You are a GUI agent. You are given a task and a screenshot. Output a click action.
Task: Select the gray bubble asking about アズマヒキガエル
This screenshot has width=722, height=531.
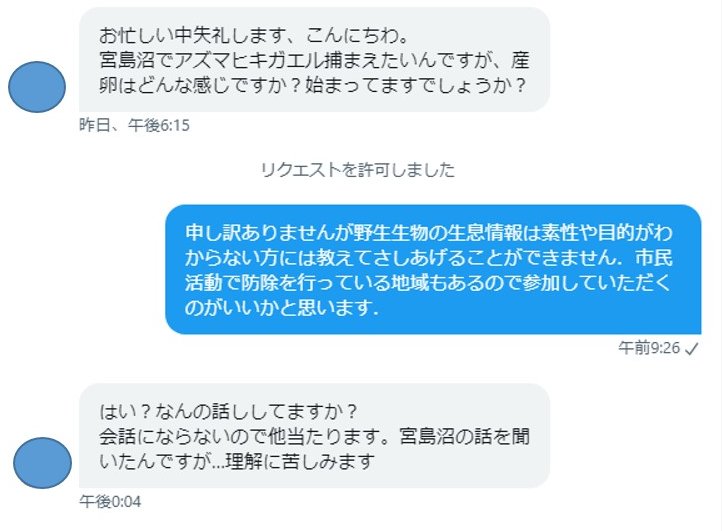tap(314, 59)
